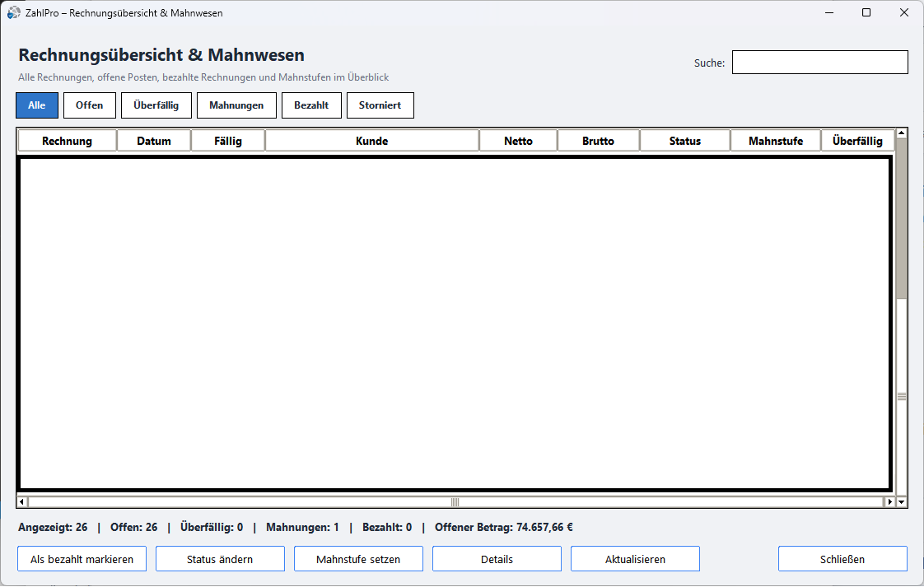Click the Mahnungen: 1 status text
The width and height of the screenshot is (924, 587).
coord(302,528)
